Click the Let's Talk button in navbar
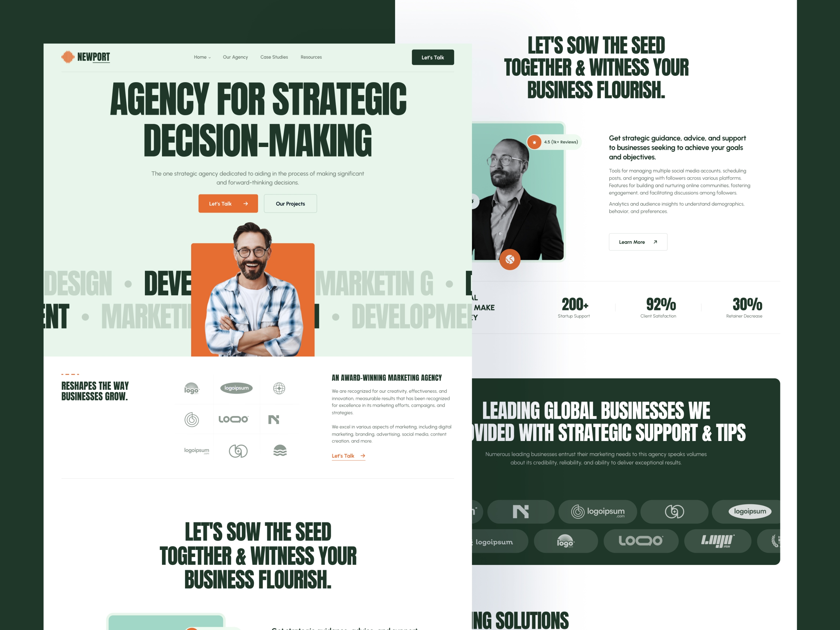This screenshot has height=630, width=840. click(432, 58)
